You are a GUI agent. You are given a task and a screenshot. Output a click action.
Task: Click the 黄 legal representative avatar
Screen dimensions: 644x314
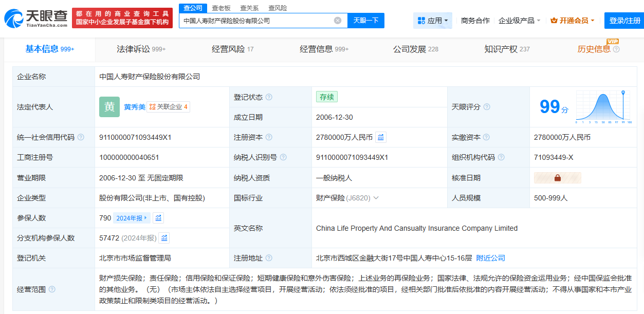pyautogui.click(x=109, y=107)
